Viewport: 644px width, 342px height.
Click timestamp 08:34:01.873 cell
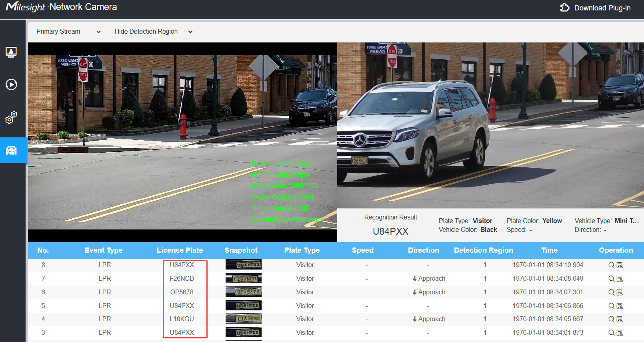tap(548, 333)
